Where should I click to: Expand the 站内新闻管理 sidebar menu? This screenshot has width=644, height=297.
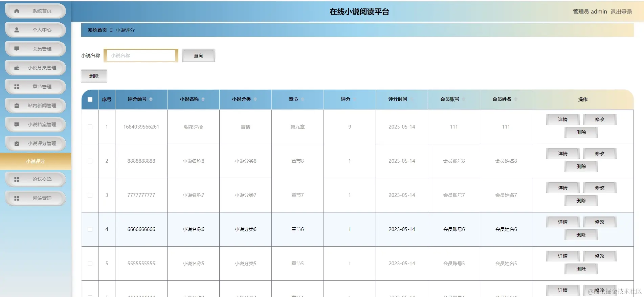point(36,106)
